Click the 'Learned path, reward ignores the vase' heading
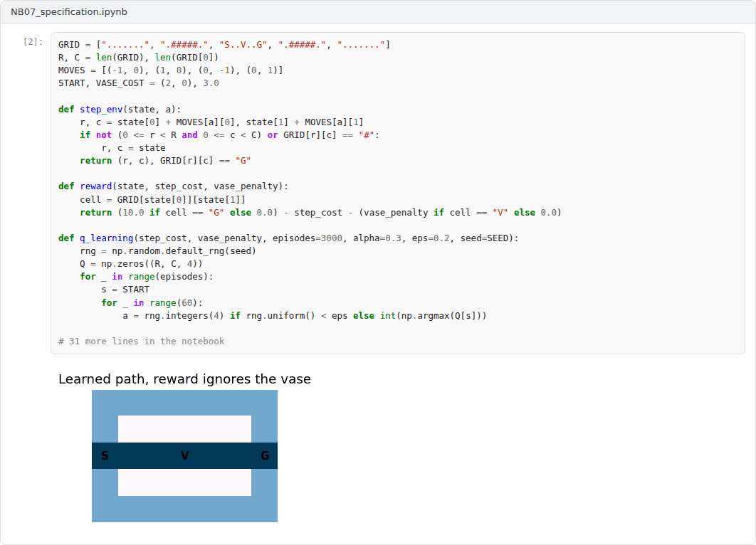Viewport: 756px width, 545px height. coord(184,379)
